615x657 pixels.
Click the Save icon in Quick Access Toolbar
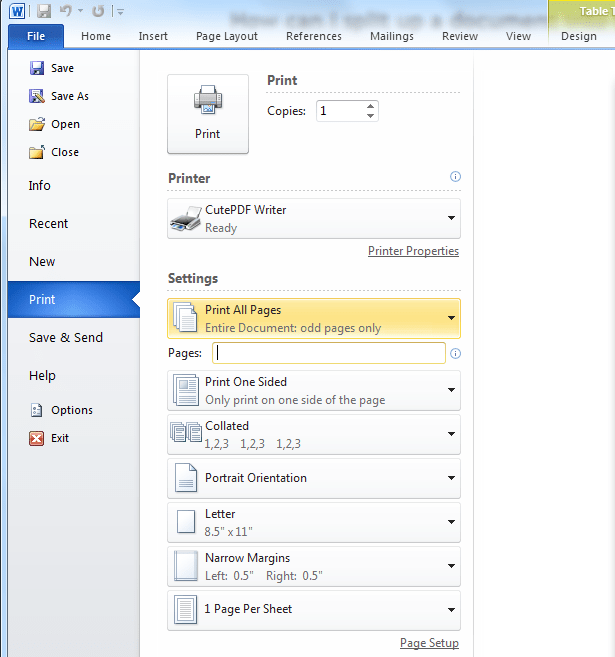(44, 11)
